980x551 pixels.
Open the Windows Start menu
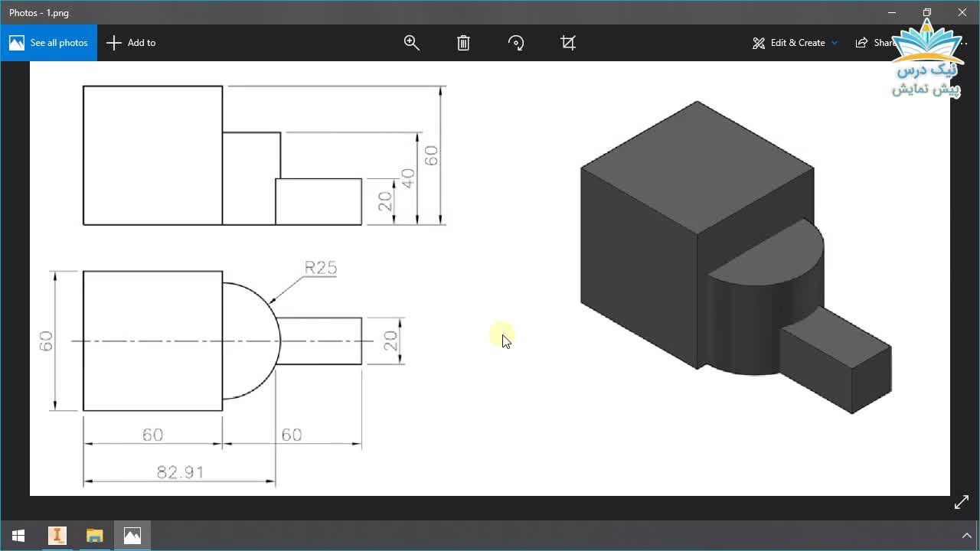[x=18, y=536]
